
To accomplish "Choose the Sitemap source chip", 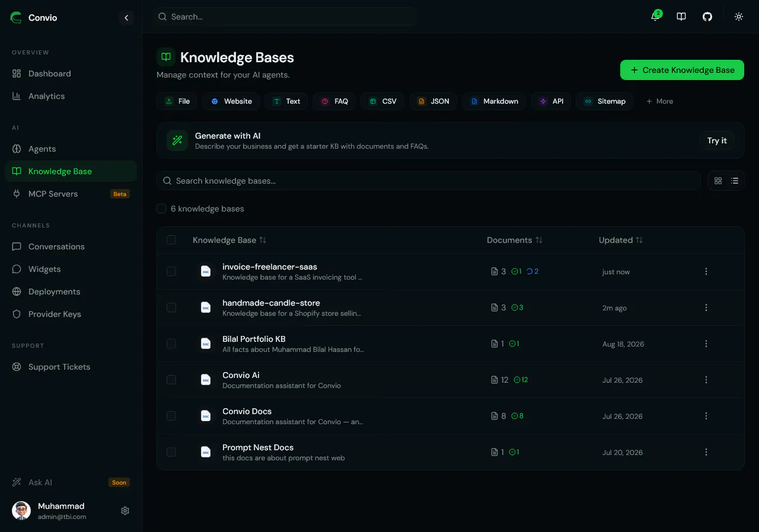I will pyautogui.click(x=605, y=101).
